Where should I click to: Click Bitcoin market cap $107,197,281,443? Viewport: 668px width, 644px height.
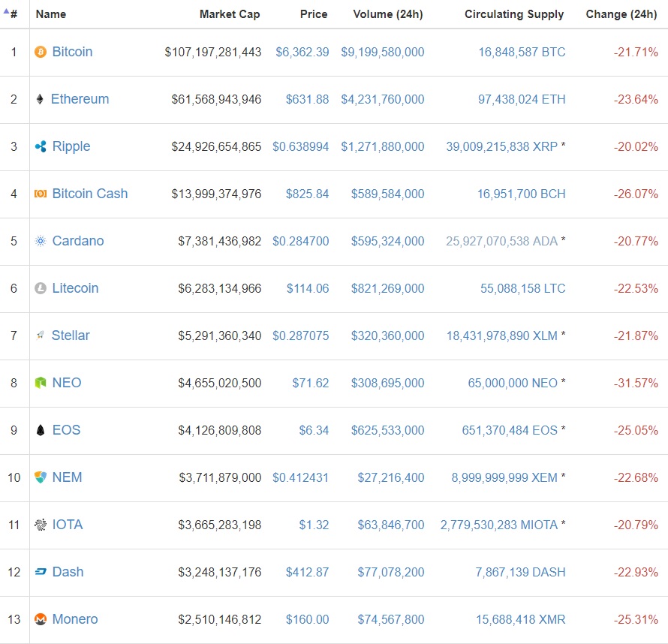point(213,53)
